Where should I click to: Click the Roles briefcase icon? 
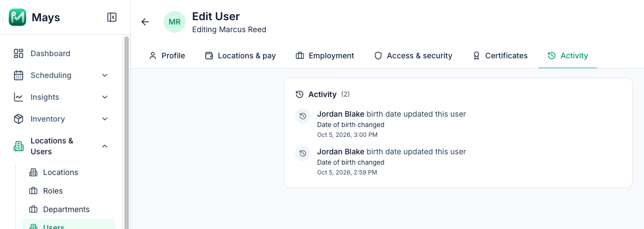tap(33, 191)
